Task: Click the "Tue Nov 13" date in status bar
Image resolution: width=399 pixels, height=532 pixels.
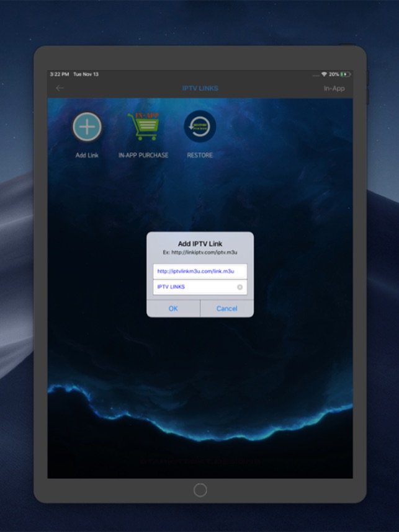Action: pyautogui.click(x=86, y=74)
